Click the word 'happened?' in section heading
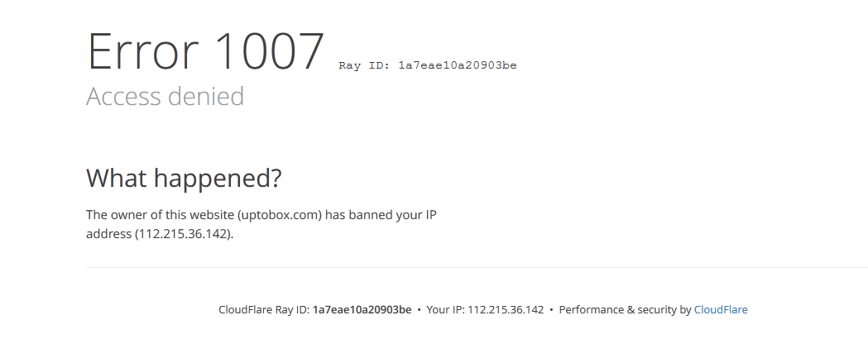868x363 pixels. tap(218, 178)
